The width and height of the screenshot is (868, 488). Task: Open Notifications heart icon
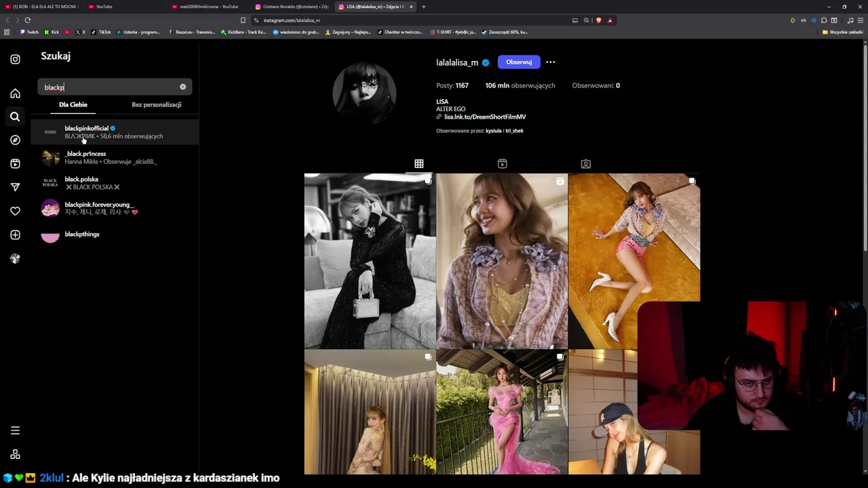click(15, 211)
